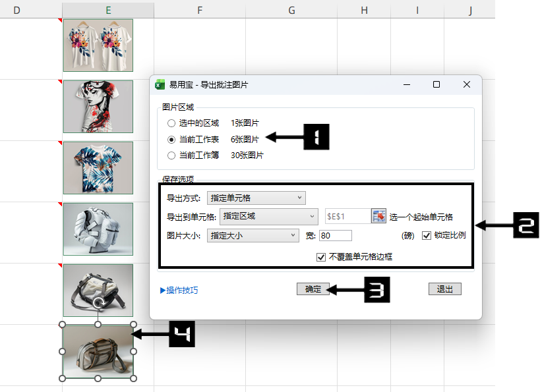This screenshot has width=540, height=392.
Task: Select the 选中的区域 radio option
Action: point(171,123)
